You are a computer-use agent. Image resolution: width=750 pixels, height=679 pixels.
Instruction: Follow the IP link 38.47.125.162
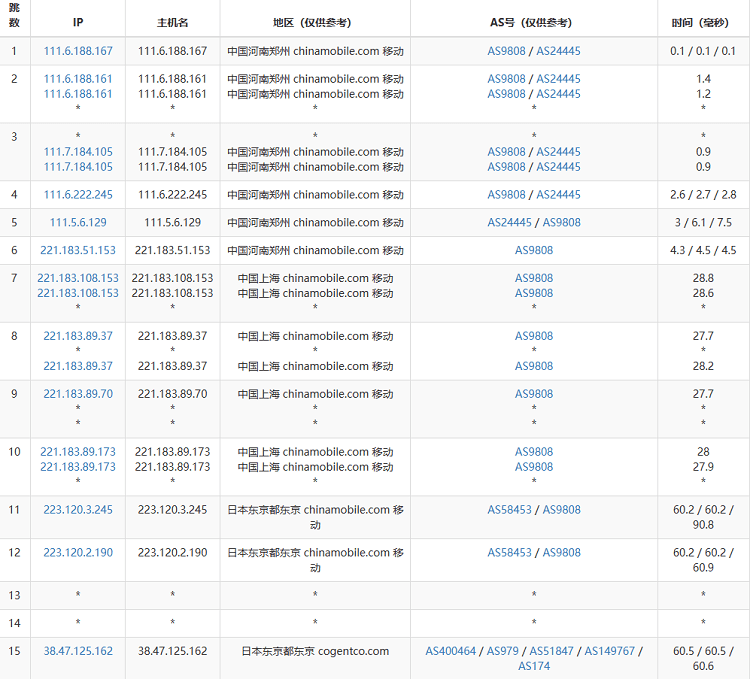tap(78, 651)
